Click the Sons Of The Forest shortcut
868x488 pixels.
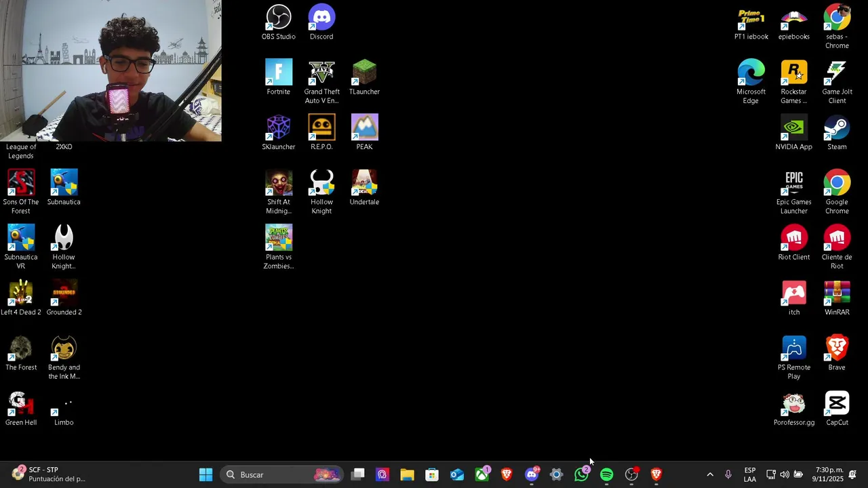[x=21, y=192]
